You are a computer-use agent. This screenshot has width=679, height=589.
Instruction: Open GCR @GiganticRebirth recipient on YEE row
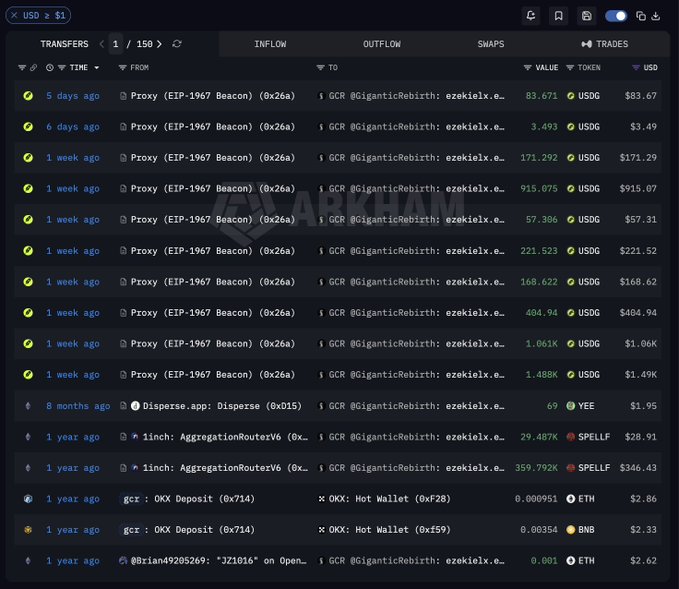pos(417,406)
